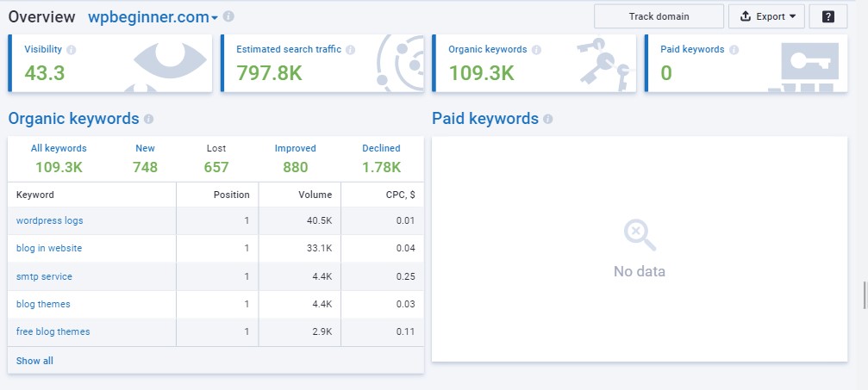Click info icon next to domain name
The image size is (868, 390).
point(228,16)
